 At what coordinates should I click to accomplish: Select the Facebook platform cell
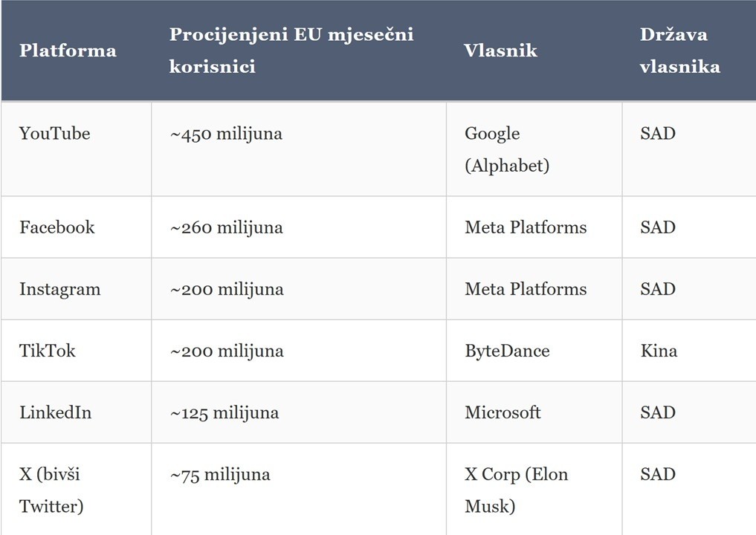[57, 227]
